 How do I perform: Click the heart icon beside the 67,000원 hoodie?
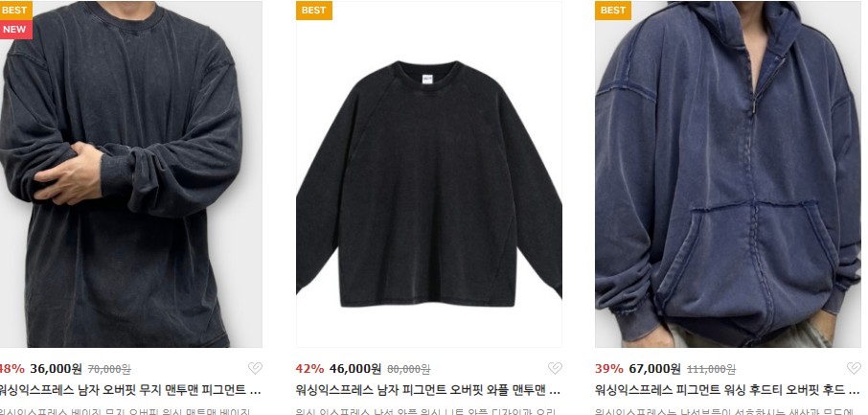[x=854, y=368]
